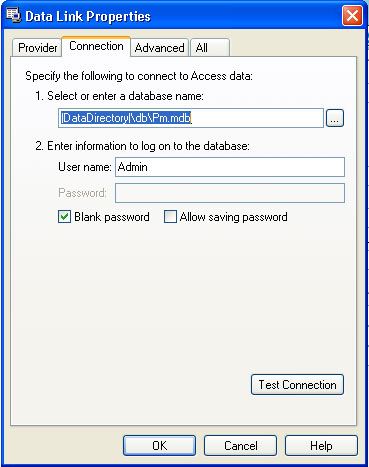Focus the User name field containing Admin

click(230, 167)
